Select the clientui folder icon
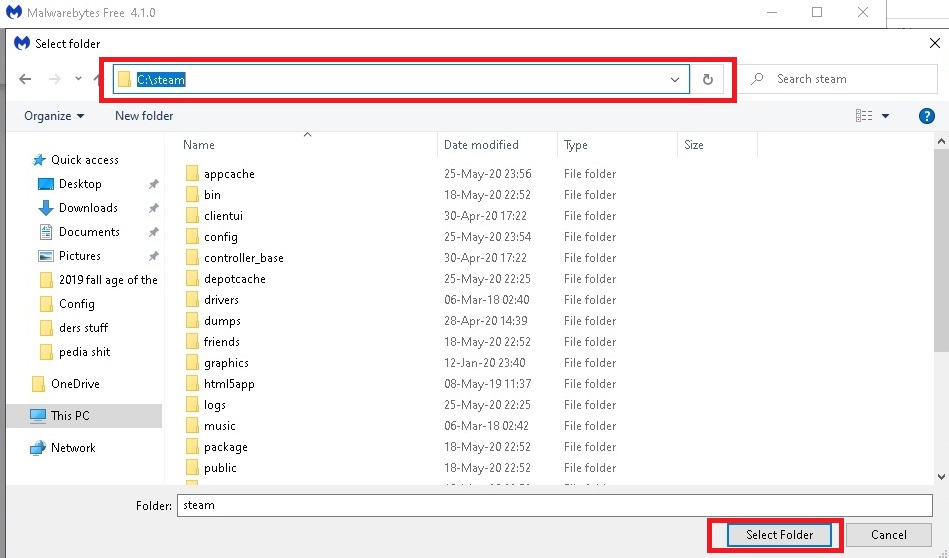This screenshot has height=558, width=949. [192, 215]
